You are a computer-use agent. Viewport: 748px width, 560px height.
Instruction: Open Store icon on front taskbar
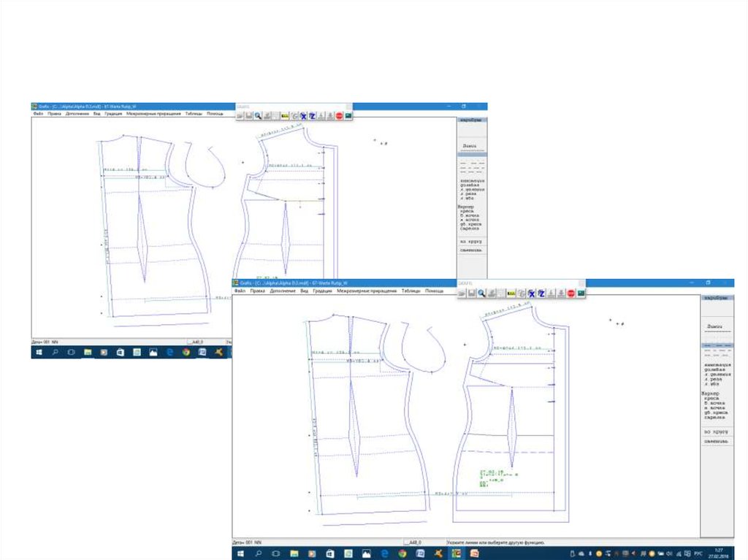330,553
